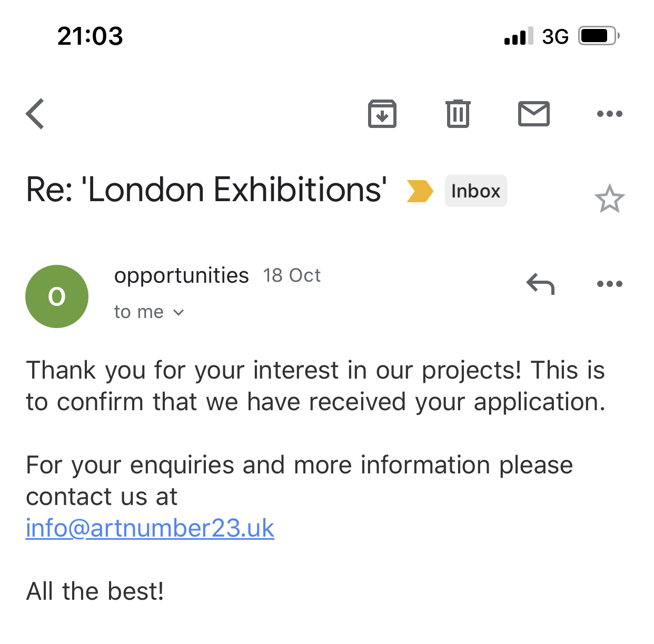Image resolution: width=654 pixels, height=644 pixels.
Task: Tap the 18 Oct date stamp
Action: pyautogui.click(x=292, y=275)
